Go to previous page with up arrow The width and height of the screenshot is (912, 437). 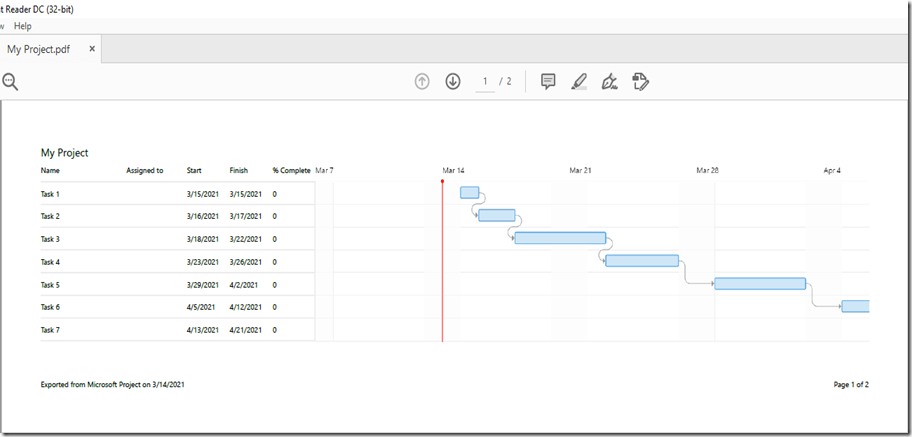(x=422, y=81)
